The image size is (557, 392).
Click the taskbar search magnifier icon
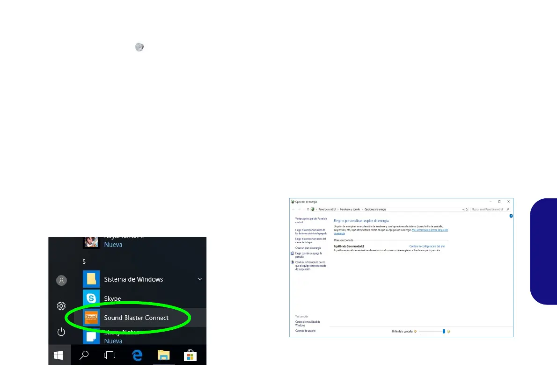click(x=84, y=355)
